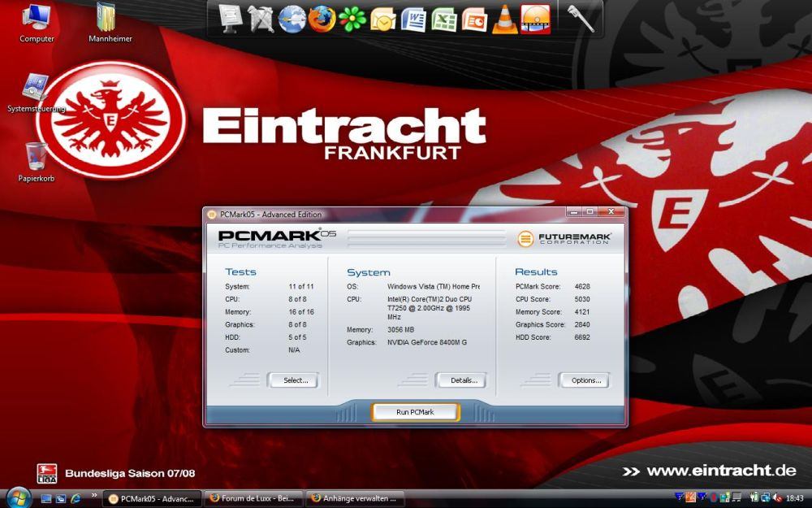This screenshot has height=508, width=812.
Task: Open the crossed tools icon in the dock
Action: pyautogui.click(x=261, y=19)
